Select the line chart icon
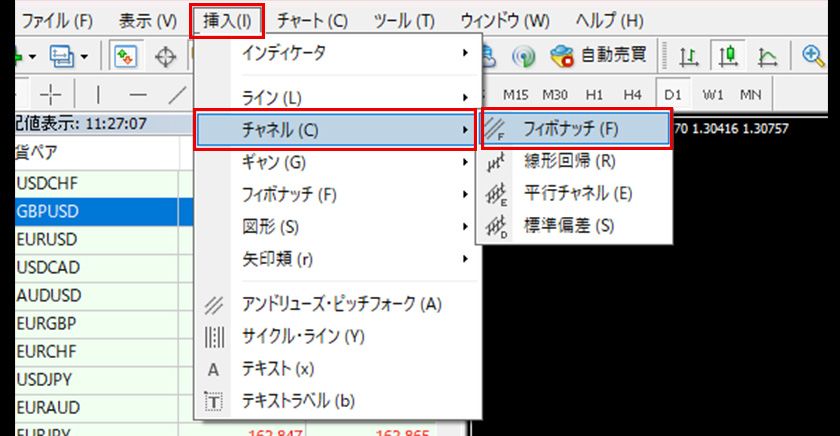The height and width of the screenshot is (436, 840). coord(768,56)
